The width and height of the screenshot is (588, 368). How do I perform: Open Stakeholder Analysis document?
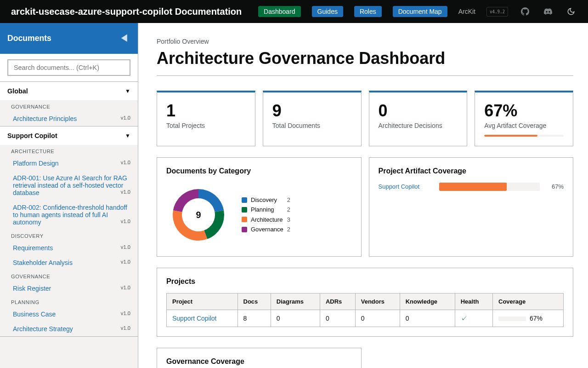pos(43,263)
